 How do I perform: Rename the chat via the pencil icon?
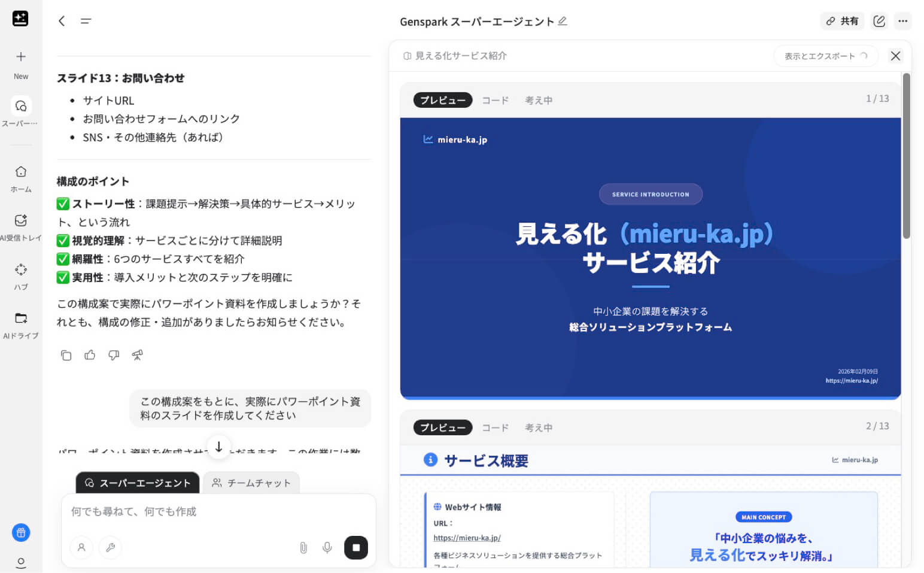[x=561, y=21]
